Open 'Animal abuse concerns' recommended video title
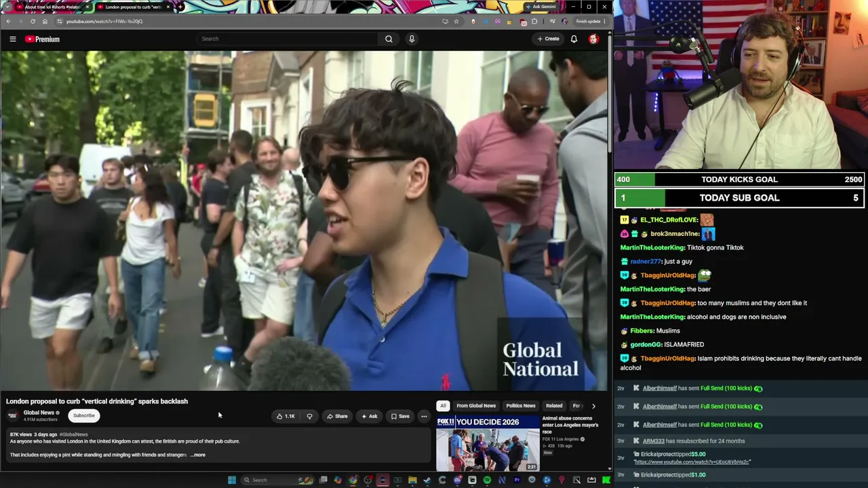 point(570,425)
